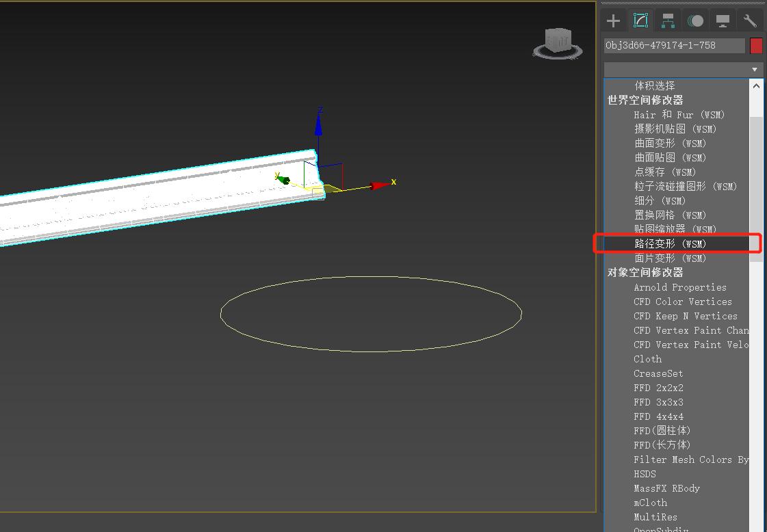This screenshot has height=532, width=767.
Task: Open the Hierarchy panel
Action: click(x=668, y=21)
